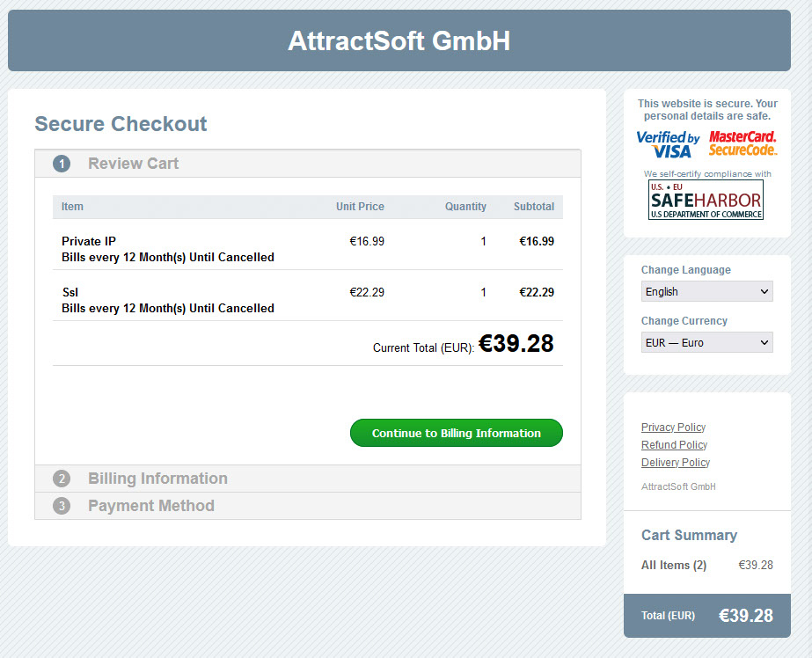Viewport: 812px width, 658px height.
Task: Open the Change Language dropdown
Action: 706,291
